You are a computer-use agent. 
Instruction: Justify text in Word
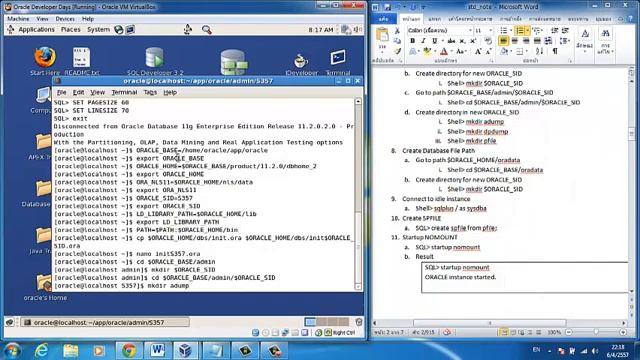pos(537,41)
